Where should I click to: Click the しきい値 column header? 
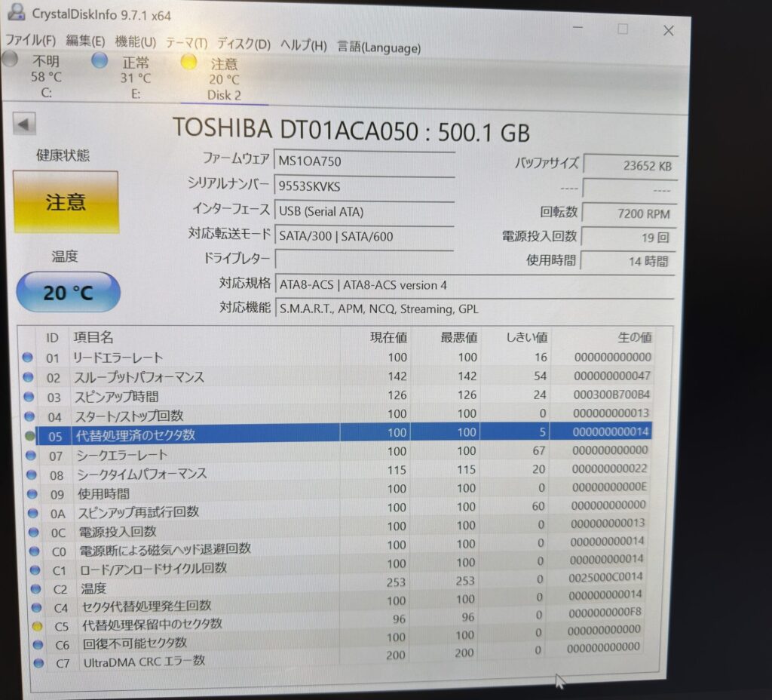click(527, 337)
